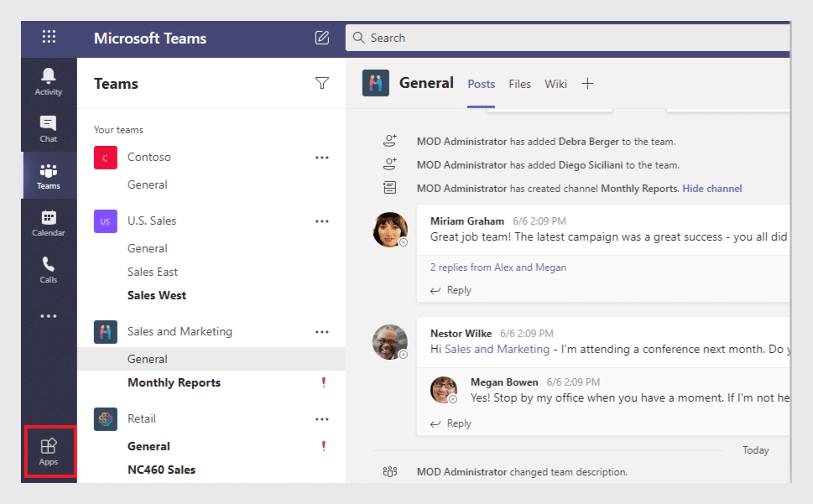The height and width of the screenshot is (504, 813).
Task: Start a new chat with compose icon
Action: [x=322, y=37]
